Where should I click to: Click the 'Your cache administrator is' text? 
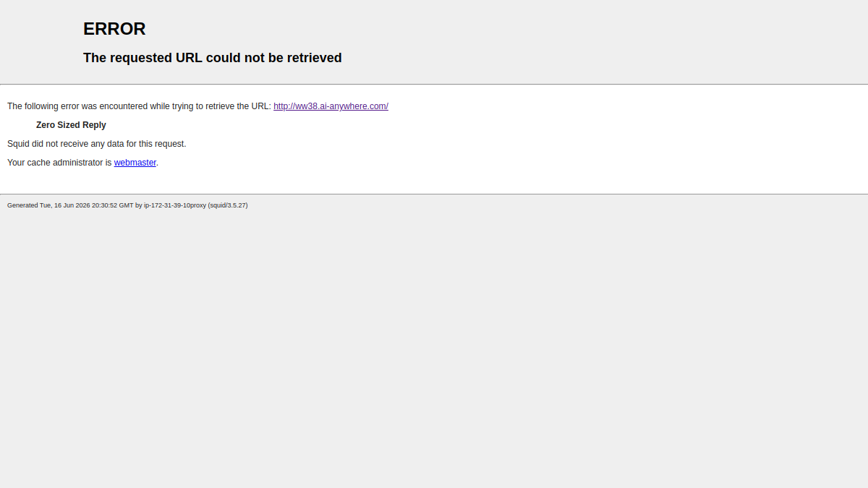[x=59, y=163]
